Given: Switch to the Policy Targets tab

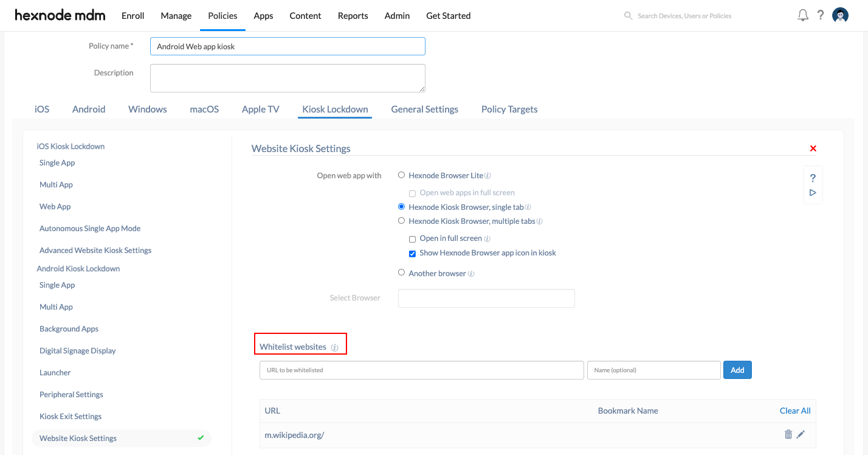Looking at the screenshot, I should coord(509,109).
